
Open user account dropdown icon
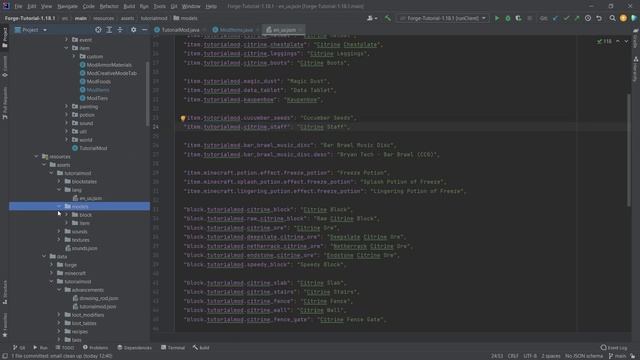point(372,18)
